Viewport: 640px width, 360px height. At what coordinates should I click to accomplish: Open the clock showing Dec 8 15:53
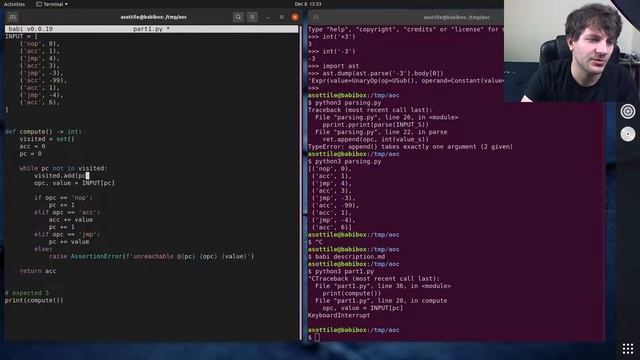point(308,4)
